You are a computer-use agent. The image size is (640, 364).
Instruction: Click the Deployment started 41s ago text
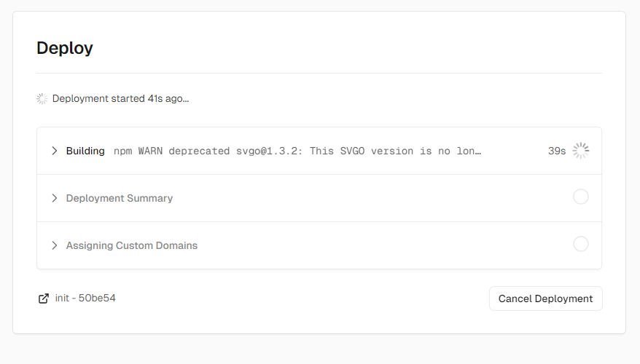[x=120, y=98]
